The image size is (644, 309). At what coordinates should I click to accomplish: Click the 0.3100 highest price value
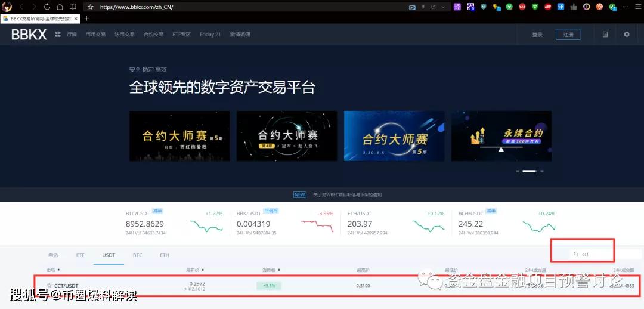coord(363,285)
